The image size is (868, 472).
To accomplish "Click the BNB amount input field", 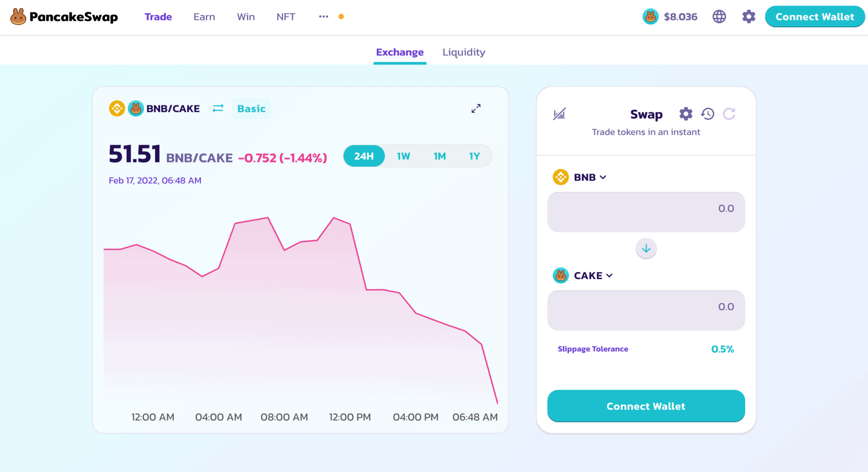I will 646,212.
